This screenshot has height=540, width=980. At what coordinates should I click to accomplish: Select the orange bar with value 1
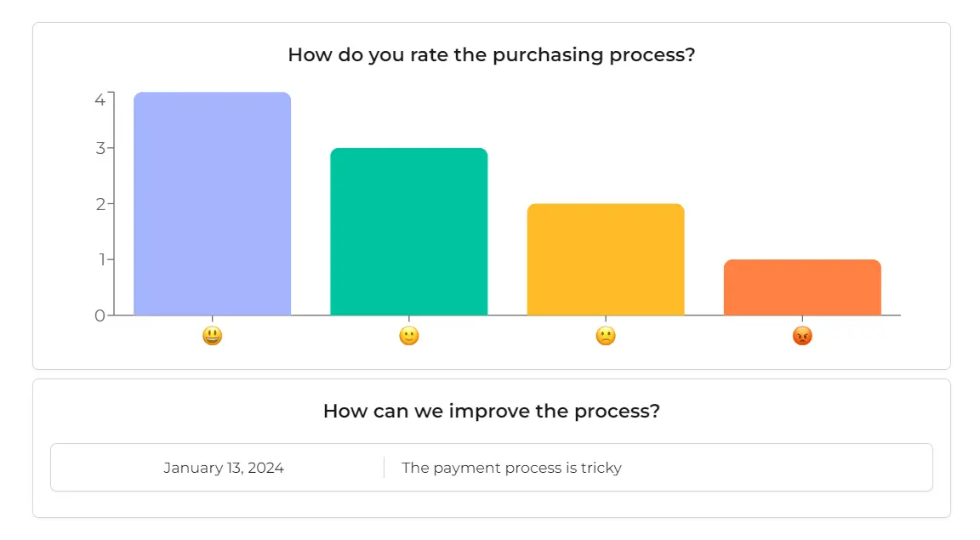[x=802, y=288]
